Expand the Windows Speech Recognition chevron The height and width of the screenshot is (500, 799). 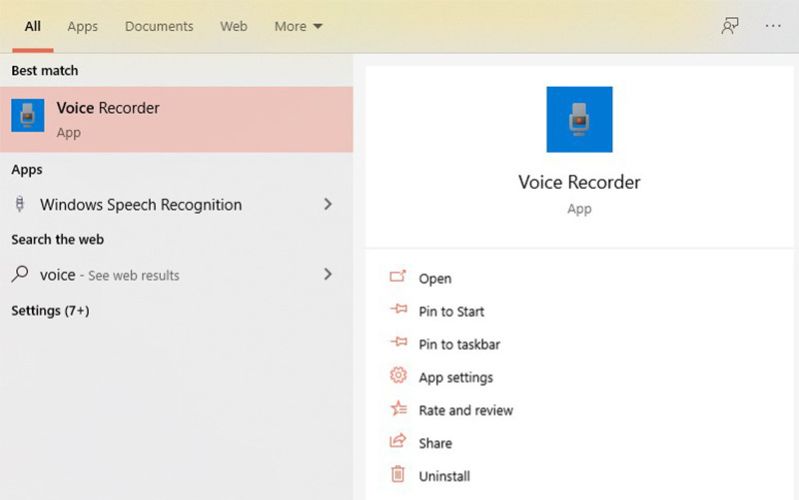click(327, 204)
